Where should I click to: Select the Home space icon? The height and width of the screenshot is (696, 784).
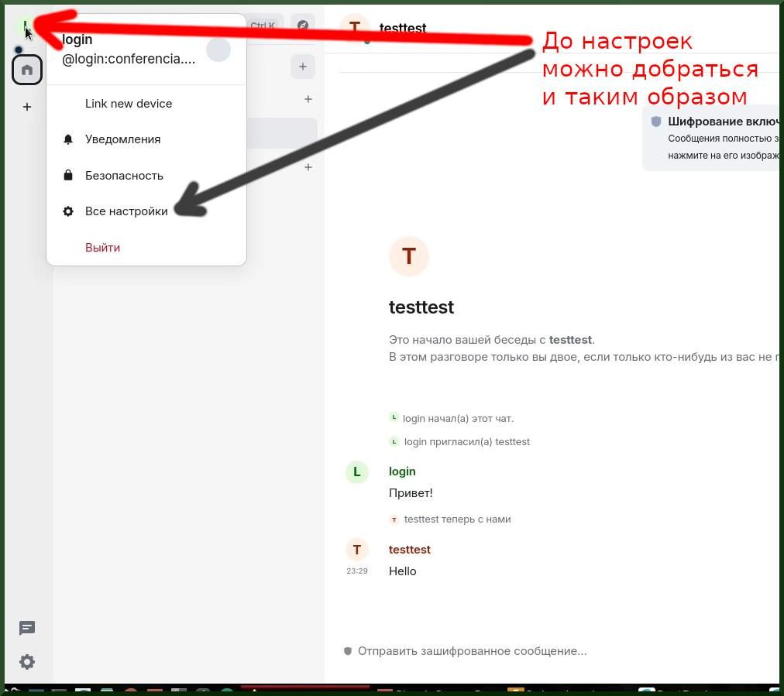coord(27,70)
